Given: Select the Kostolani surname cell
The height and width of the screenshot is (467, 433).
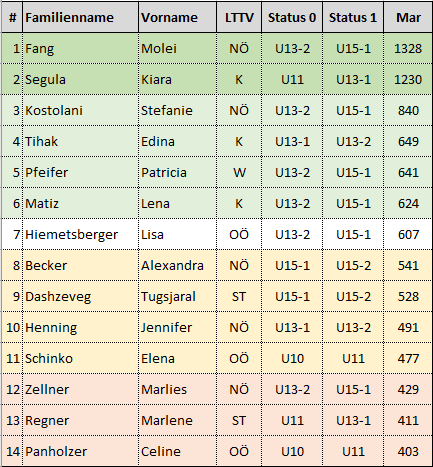Looking at the screenshot, I should (x=80, y=110).
